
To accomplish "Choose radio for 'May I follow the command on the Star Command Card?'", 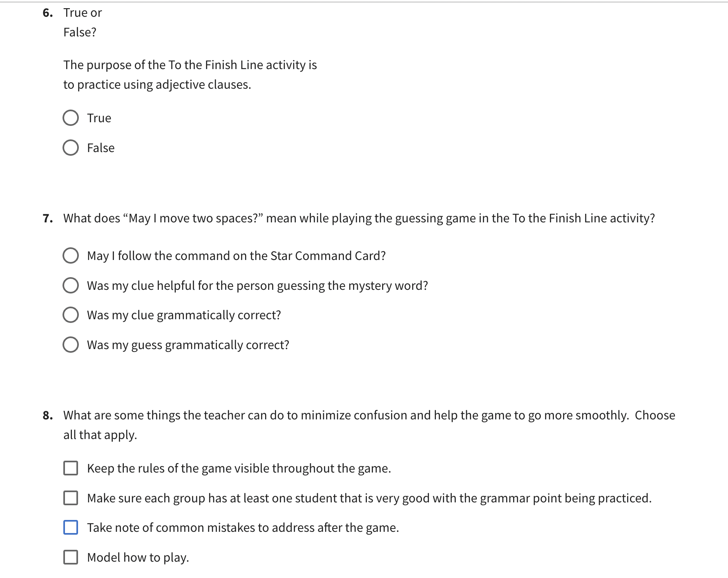I will [x=71, y=255].
